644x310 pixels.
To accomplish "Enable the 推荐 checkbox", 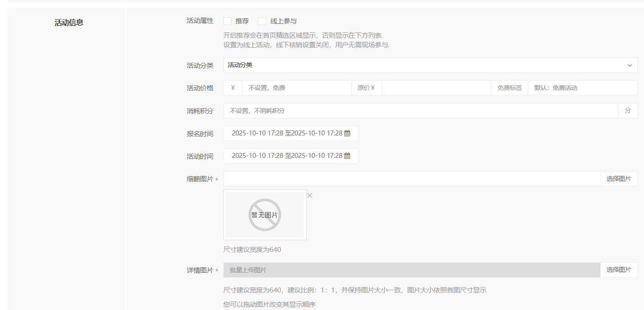I will (x=227, y=21).
